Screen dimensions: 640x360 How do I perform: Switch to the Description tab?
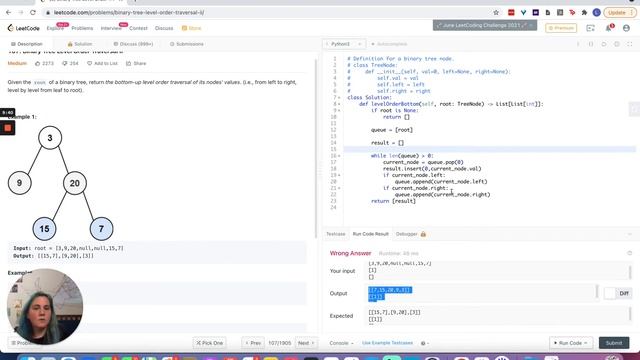point(27,44)
